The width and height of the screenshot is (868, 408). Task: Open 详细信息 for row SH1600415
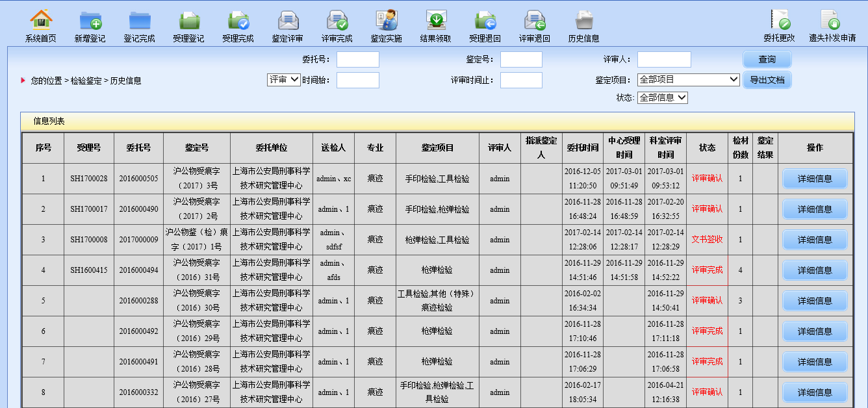pos(815,270)
